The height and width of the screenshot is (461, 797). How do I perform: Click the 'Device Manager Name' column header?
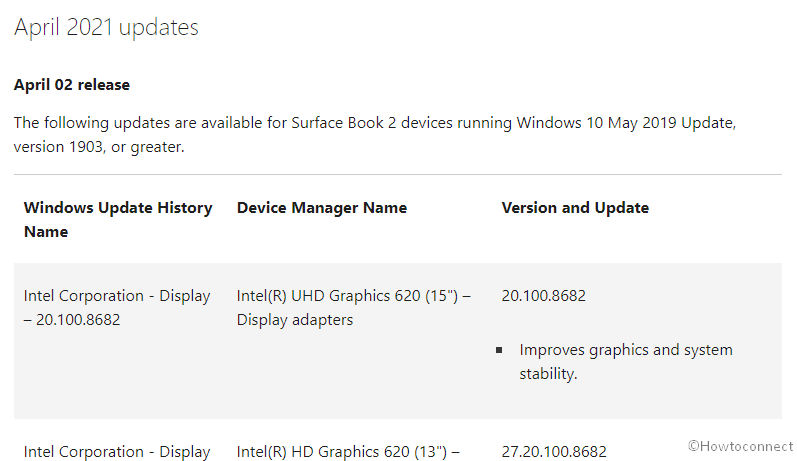pyautogui.click(x=322, y=208)
